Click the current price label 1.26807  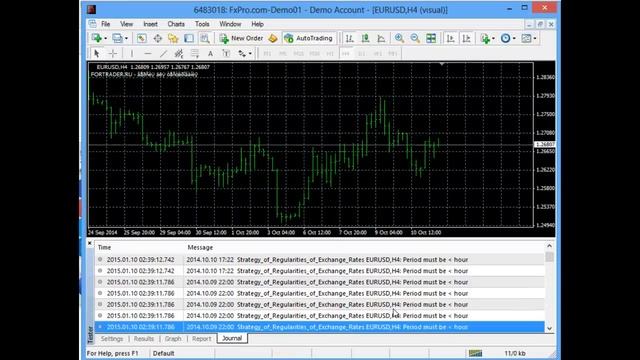click(545, 144)
